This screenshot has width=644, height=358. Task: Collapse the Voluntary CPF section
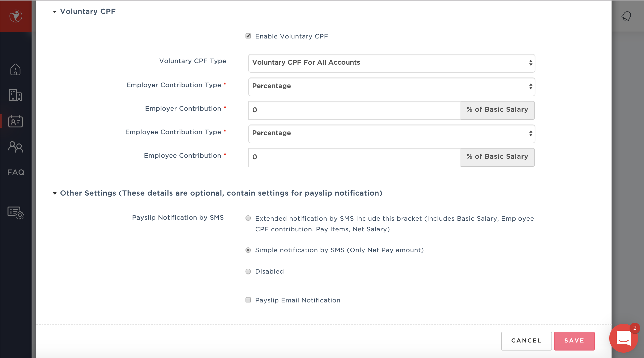55,11
